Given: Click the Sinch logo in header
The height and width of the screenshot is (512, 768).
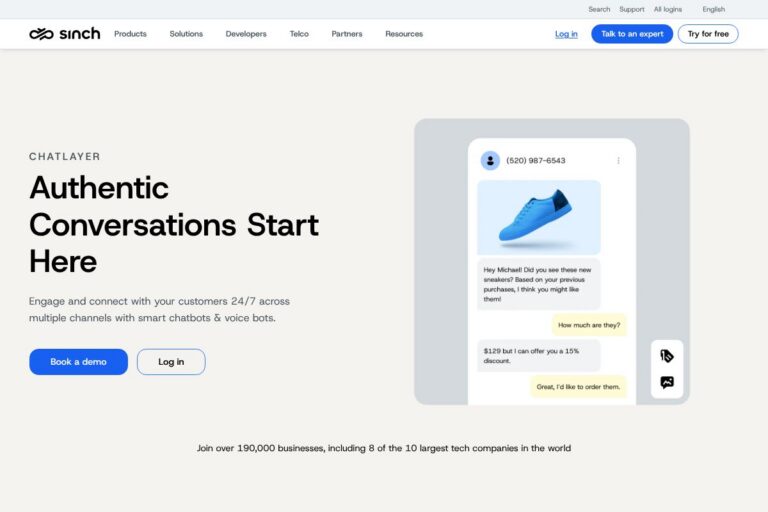Looking at the screenshot, I should [x=65, y=34].
